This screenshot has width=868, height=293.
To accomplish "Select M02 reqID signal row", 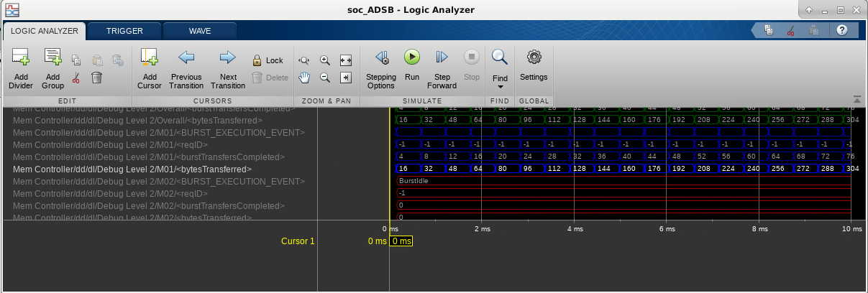I will pyautogui.click(x=111, y=194).
